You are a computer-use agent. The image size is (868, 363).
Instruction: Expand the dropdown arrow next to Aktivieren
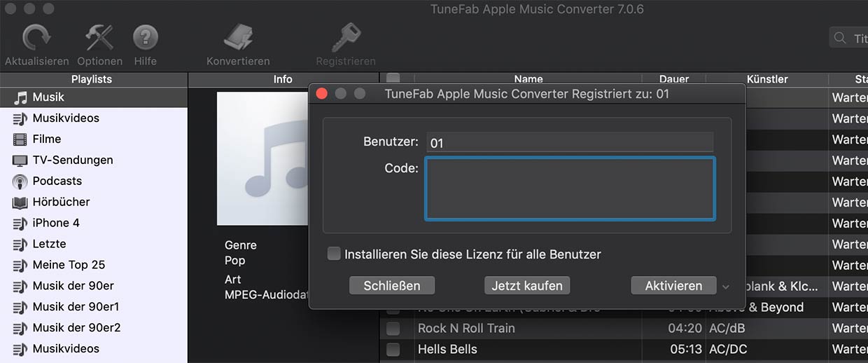click(725, 286)
